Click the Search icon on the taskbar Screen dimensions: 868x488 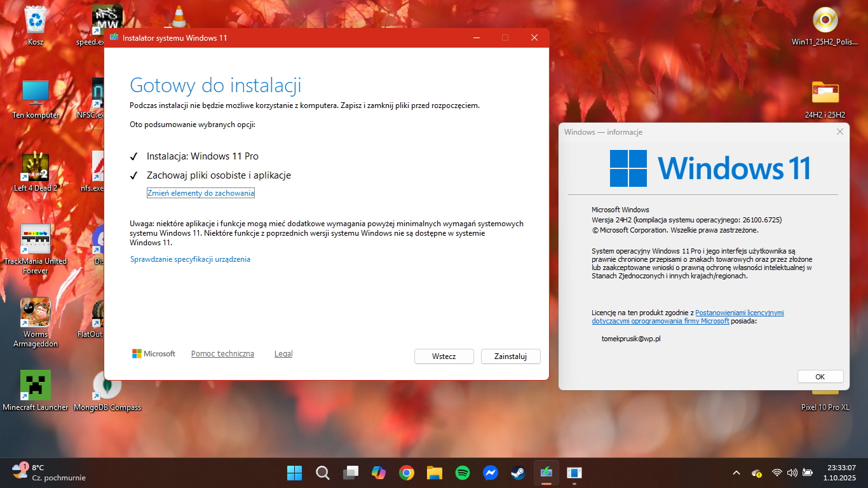coord(323,473)
